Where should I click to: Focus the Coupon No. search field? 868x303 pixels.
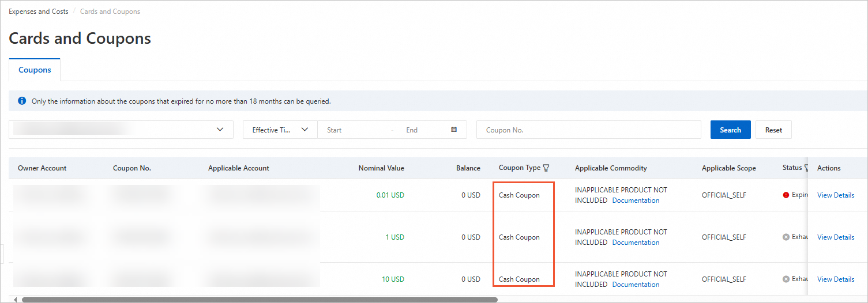(589, 130)
